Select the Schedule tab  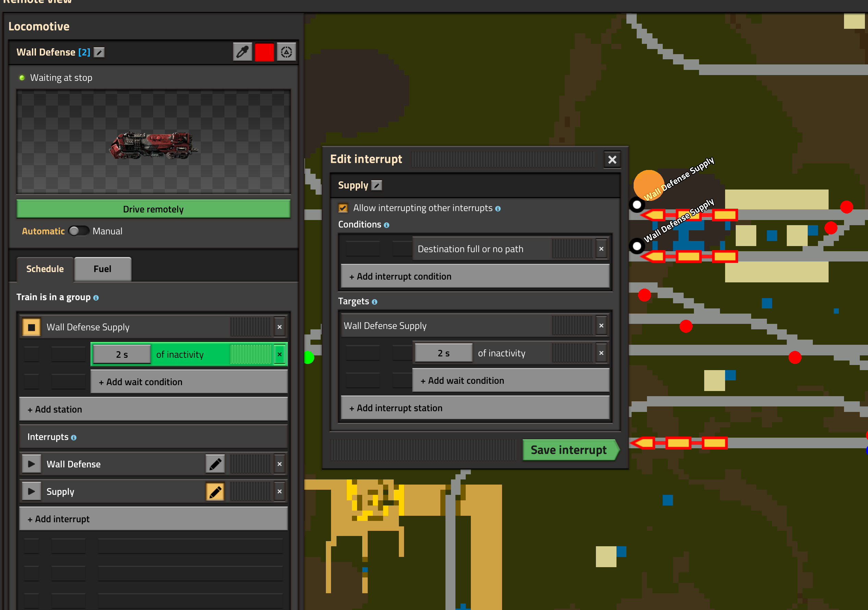(45, 269)
